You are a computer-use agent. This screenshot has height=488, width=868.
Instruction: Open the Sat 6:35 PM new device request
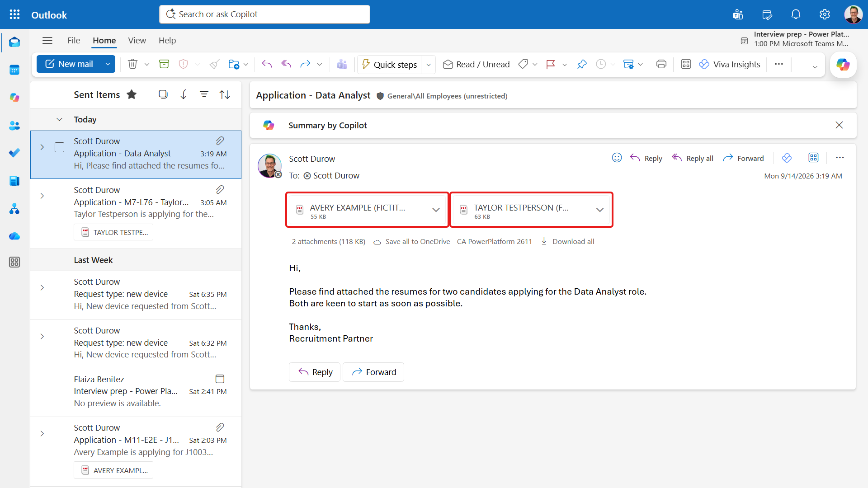click(x=136, y=295)
